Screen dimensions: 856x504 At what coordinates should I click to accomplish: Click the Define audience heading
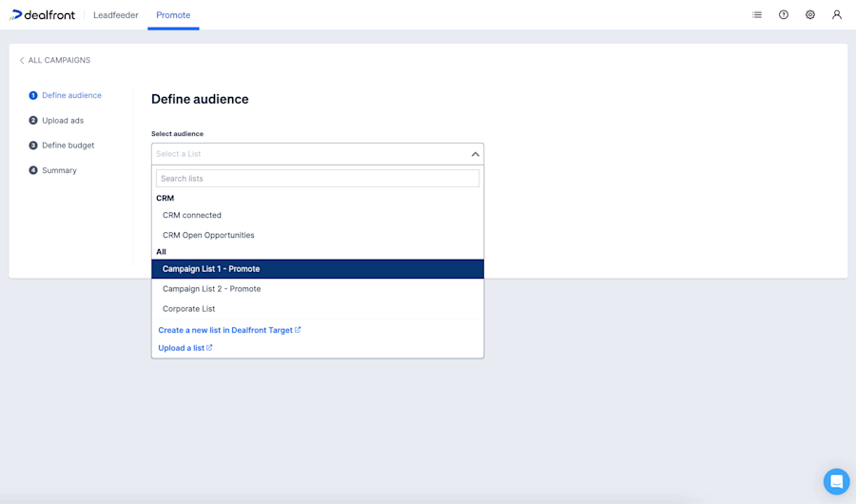[200, 100]
